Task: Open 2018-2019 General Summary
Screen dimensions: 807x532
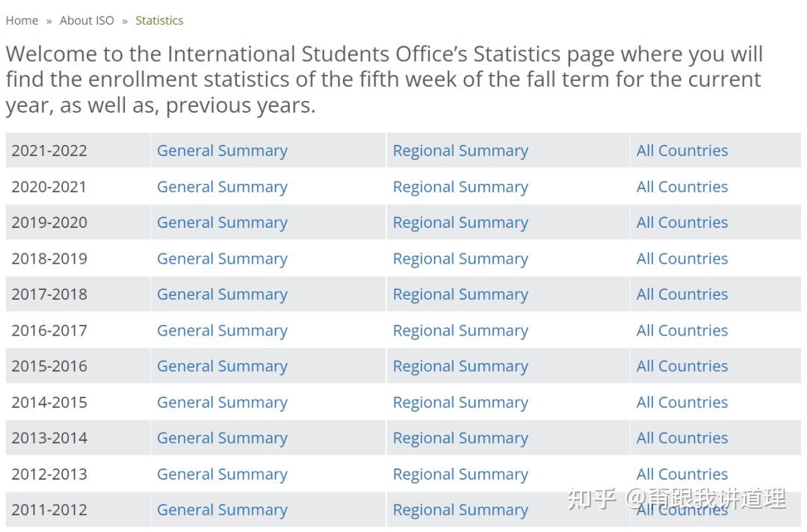Action: tap(222, 259)
